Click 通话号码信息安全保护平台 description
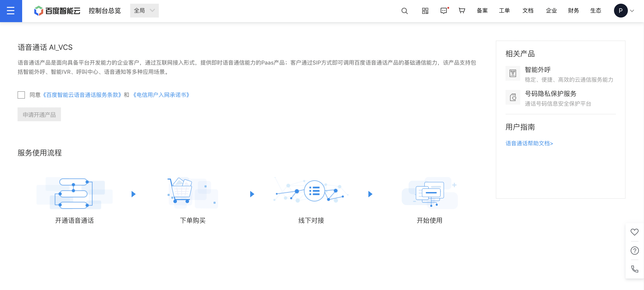This screenshot has width=644, height=290. click(x=558, y=104)
